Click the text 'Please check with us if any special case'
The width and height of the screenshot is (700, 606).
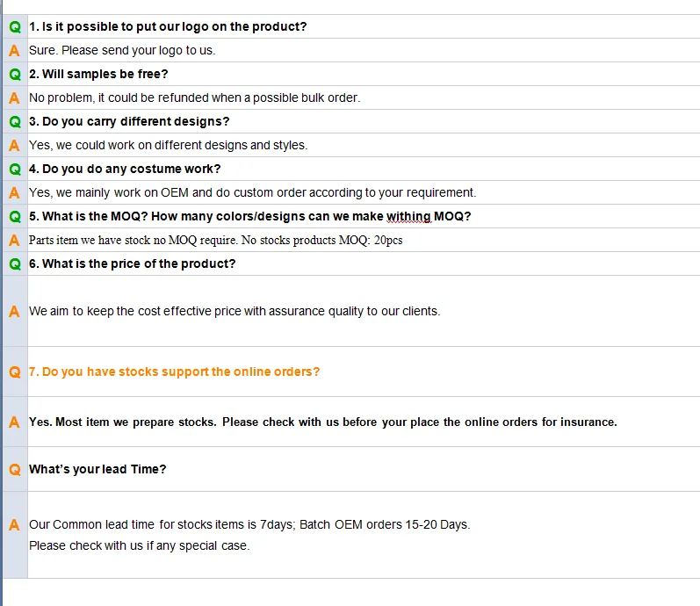click(x=139, y=545)
